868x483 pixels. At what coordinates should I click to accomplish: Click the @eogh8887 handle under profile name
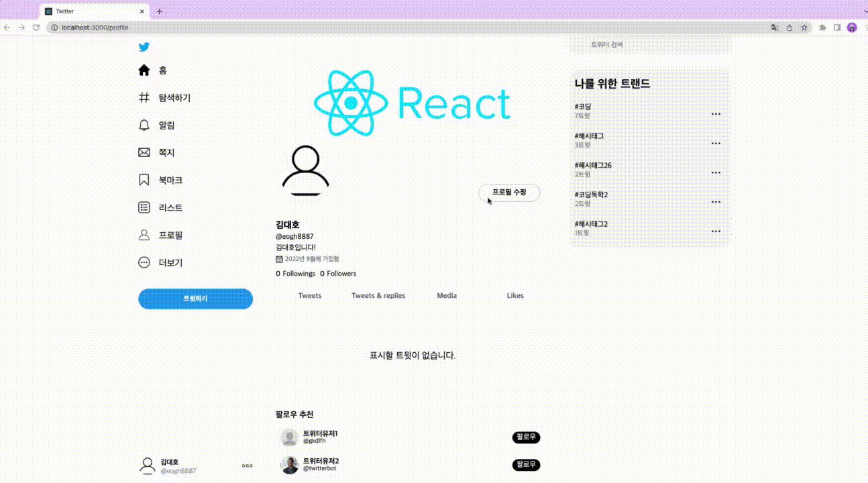coord(294,237)
